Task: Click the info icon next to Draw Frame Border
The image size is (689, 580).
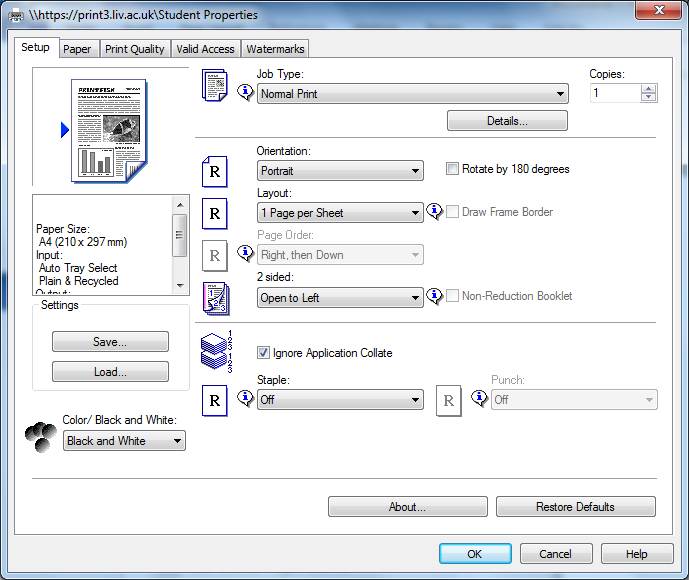Action: point(434,211)
